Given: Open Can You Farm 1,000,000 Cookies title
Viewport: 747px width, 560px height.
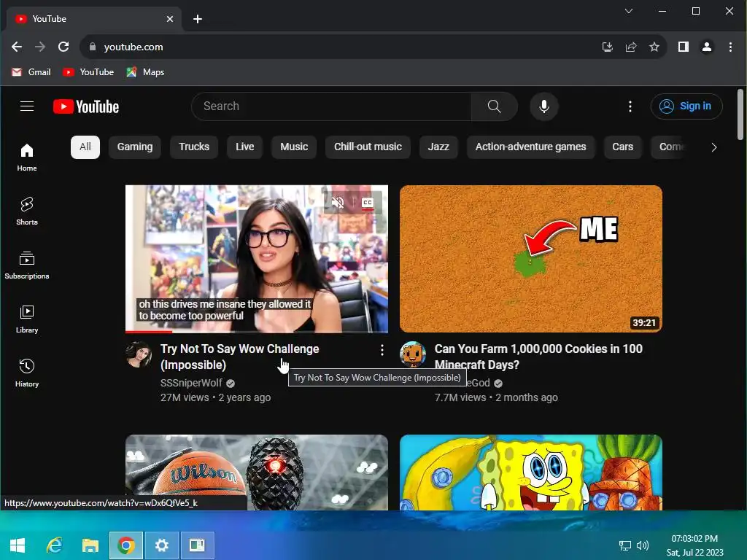Looking at the screenshot, I should (538, 357).
